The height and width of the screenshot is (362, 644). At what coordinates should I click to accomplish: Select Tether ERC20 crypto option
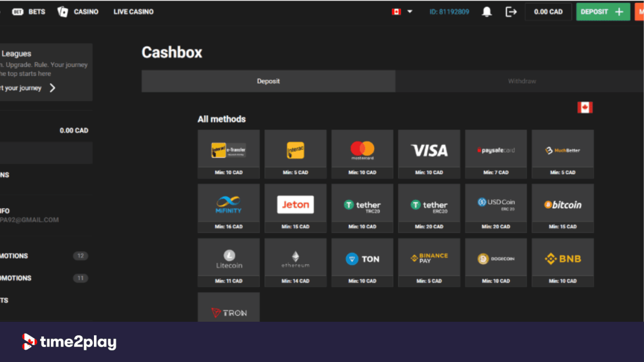click(429, 208)
